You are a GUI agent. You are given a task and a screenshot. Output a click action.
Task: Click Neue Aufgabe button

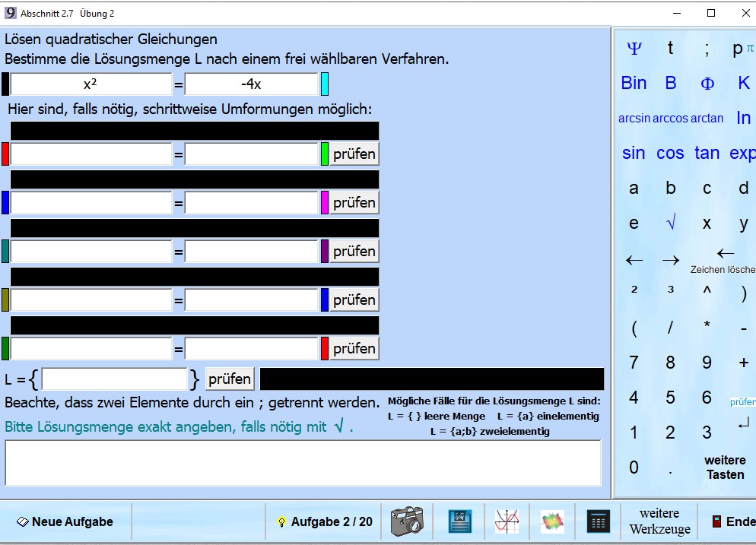click(65, 521)
